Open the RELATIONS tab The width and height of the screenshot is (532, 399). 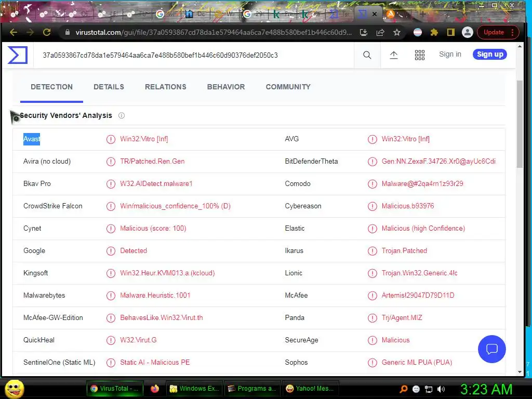tap(166, 87)
